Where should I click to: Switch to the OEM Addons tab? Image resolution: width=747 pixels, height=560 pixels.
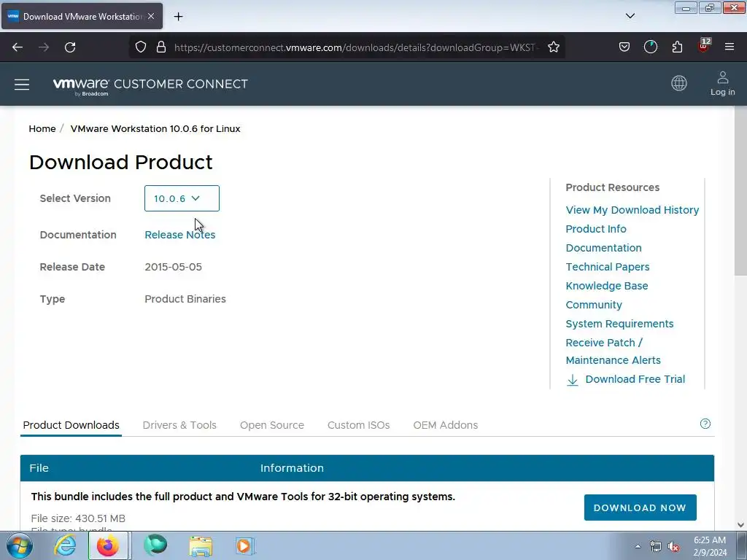(446, 425)
